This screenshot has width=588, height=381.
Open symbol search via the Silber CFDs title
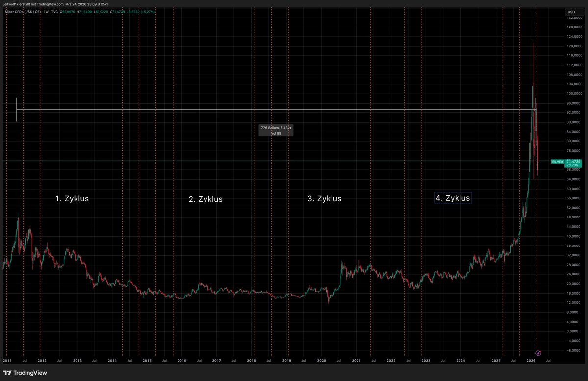tap(22, 11)
